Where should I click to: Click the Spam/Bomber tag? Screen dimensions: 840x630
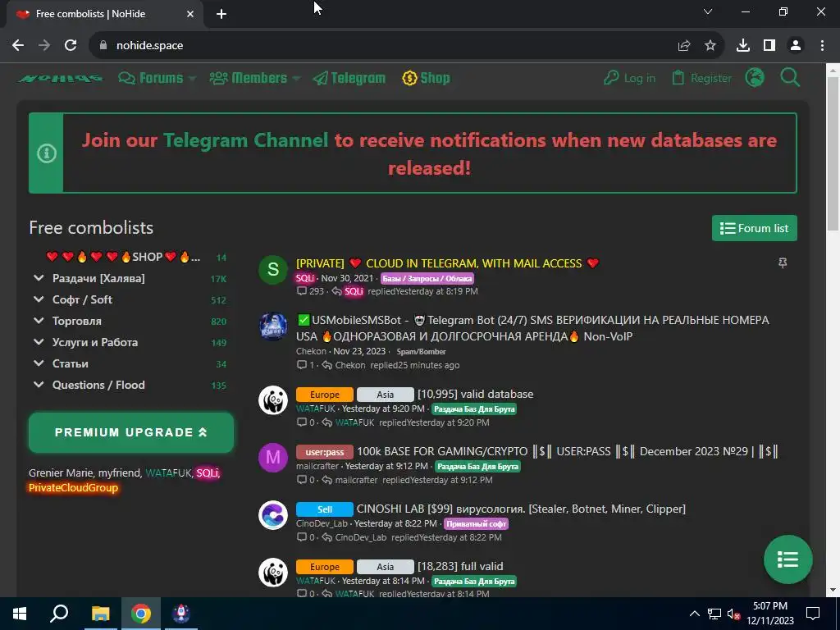pyautogui.click(x=421, y=352)
